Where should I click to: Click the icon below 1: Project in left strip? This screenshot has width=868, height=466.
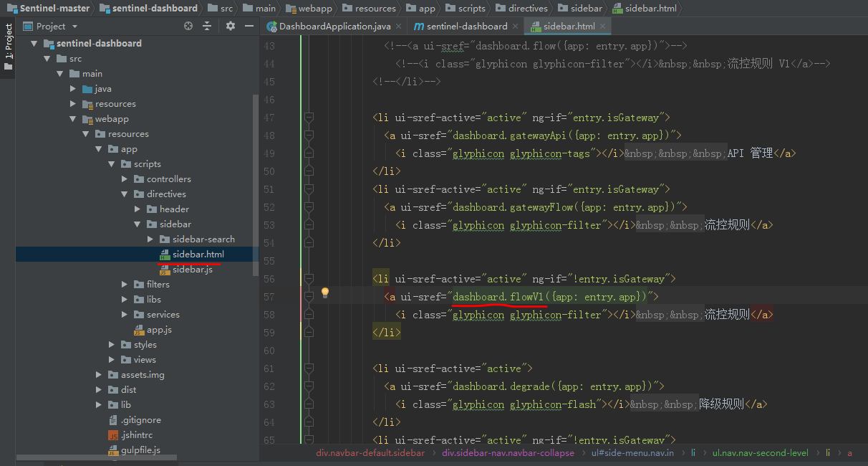[x=8, y=67]
